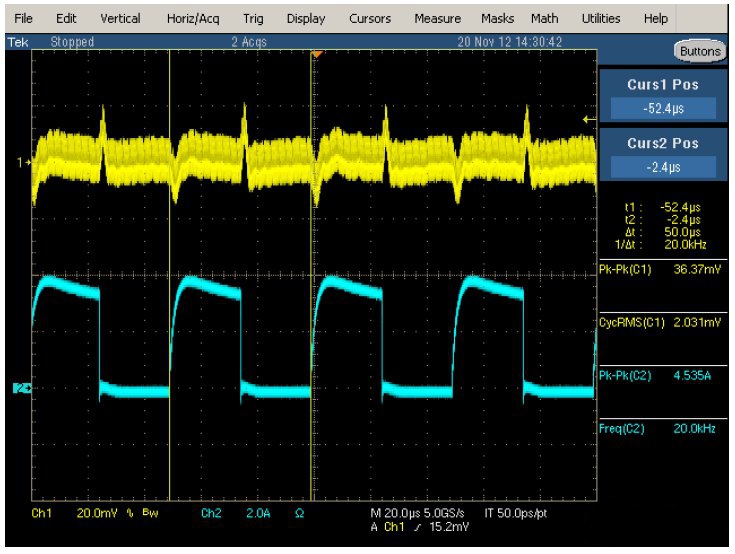Click the CycRMS(C1) 2.031mV measurement

[x=660, y=322]
